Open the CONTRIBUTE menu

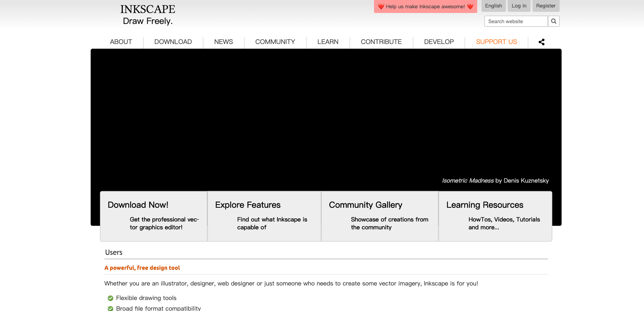click(x=381, y=42)
